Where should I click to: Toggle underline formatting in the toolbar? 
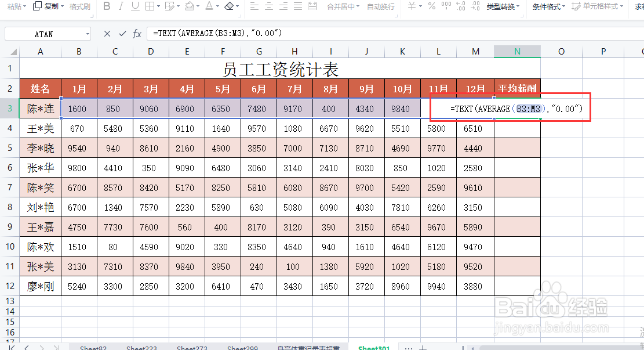(135, 6)
